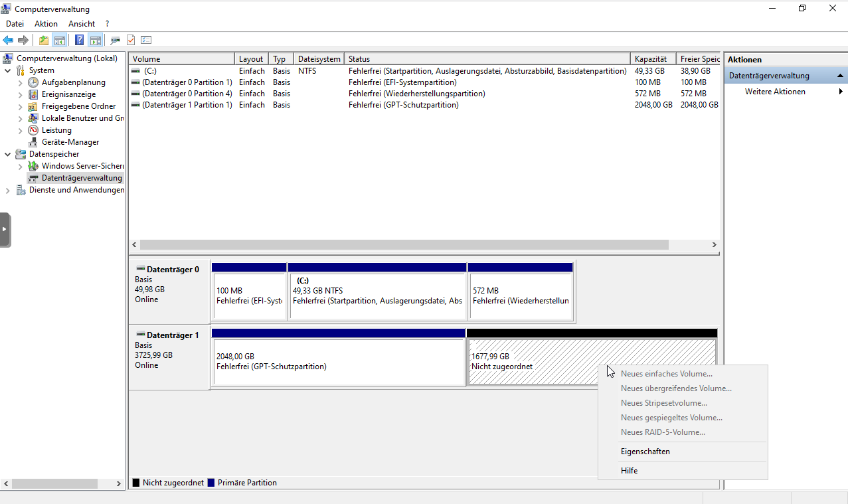Expand the Windows Server-Sicherung node

pos(21,166)
